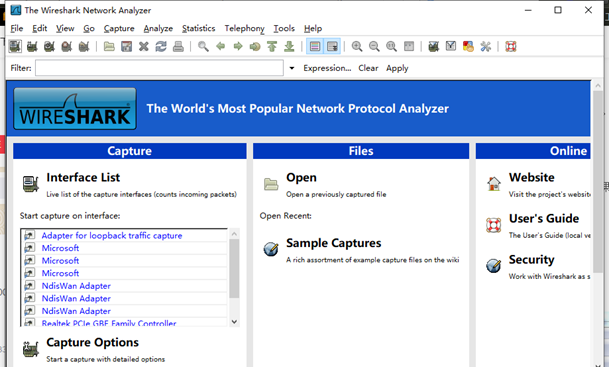Click the interface list scrollbar down arrow
This screenshot has height=367, width=609.
[x=234, y=322]
